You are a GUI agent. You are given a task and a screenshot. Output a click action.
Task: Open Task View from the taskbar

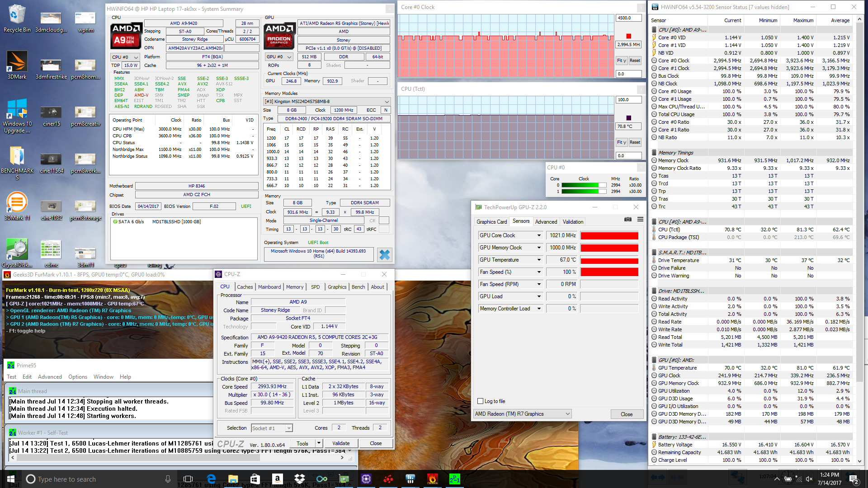pos(188,479)
